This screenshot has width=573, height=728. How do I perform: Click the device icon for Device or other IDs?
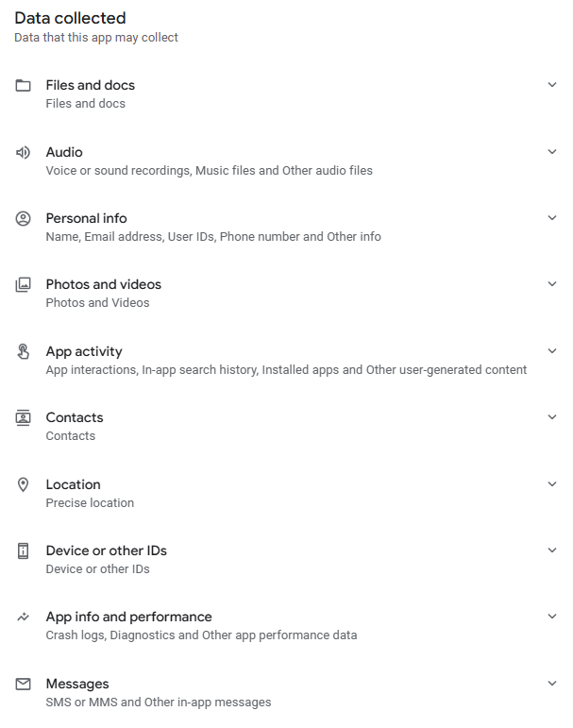(x=24, y=550)
